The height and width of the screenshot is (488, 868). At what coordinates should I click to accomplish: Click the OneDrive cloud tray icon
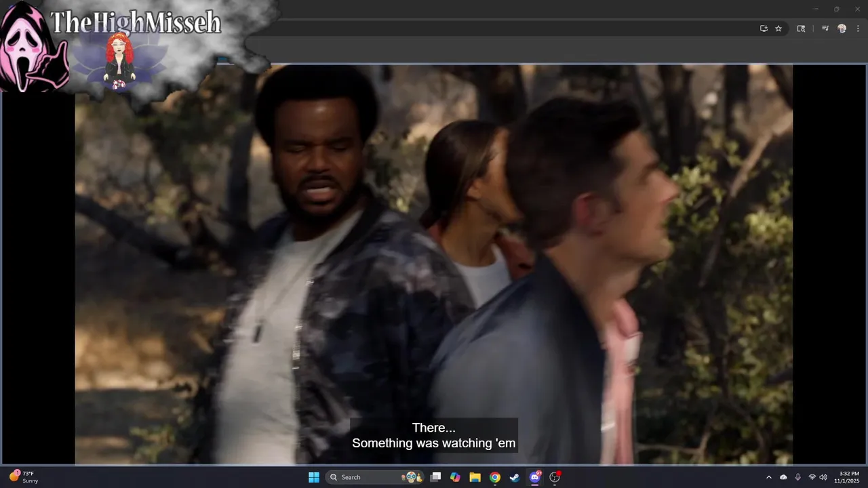(x=783, y=477)
